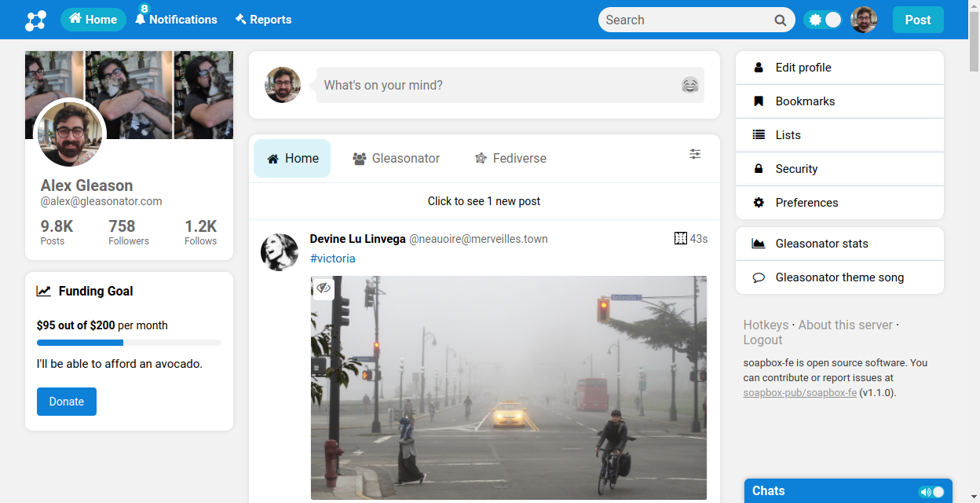This screenshot has width=980, height=503.
Task: Click the Donate button
Action: [67, 402]
